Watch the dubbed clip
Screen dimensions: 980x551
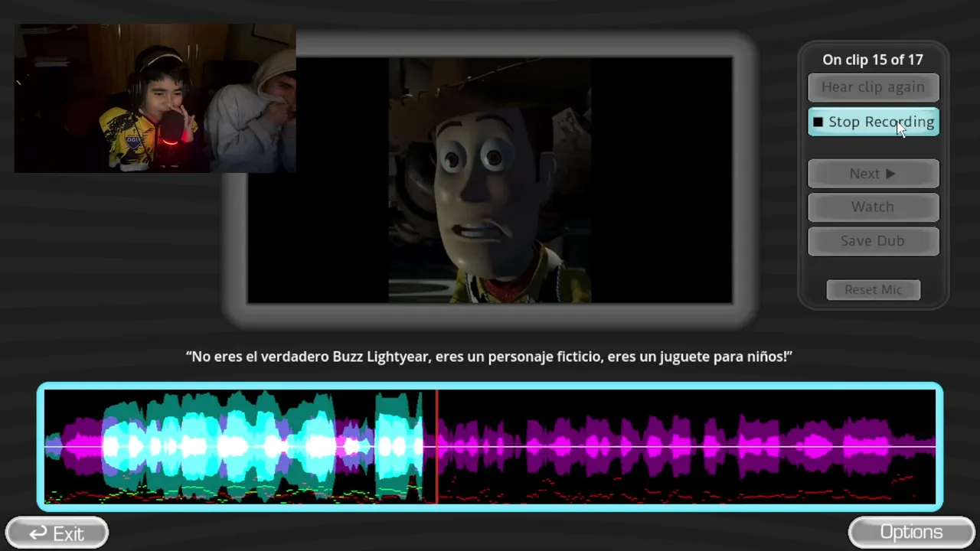coord(873,207)
